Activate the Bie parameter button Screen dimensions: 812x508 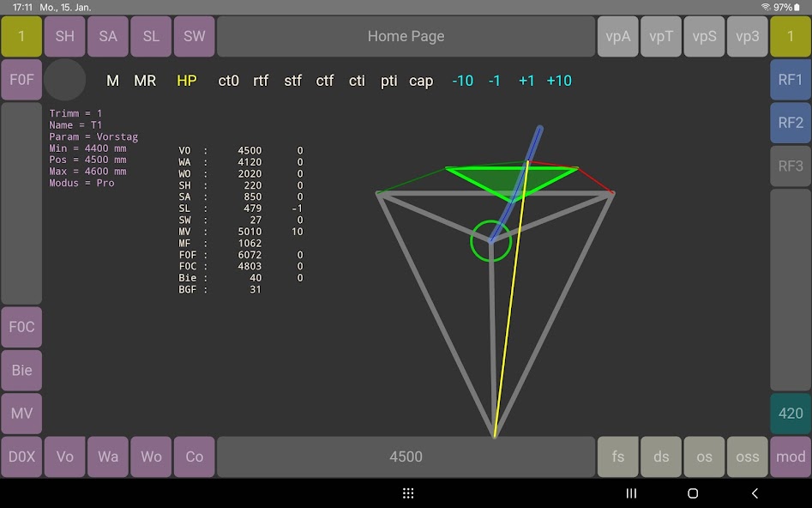21,371
